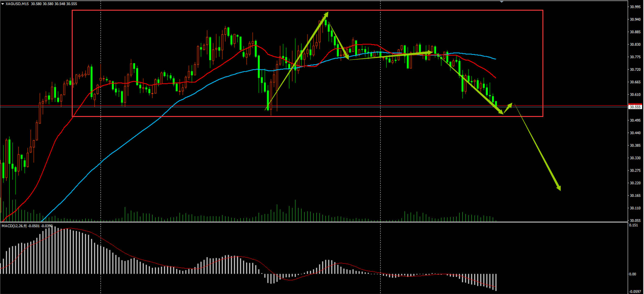Click the 30.940 price axis label
Screen dimensions: 644x294
point(635,19)
